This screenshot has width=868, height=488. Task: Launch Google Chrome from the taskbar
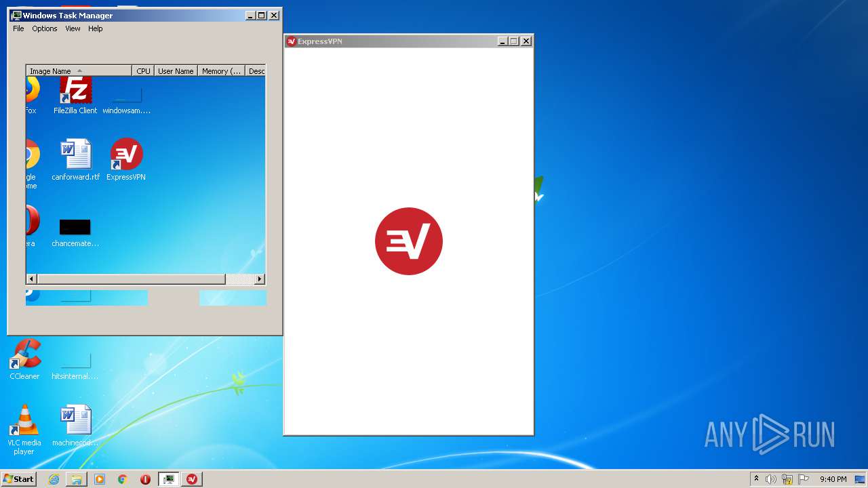click(123, 479)
